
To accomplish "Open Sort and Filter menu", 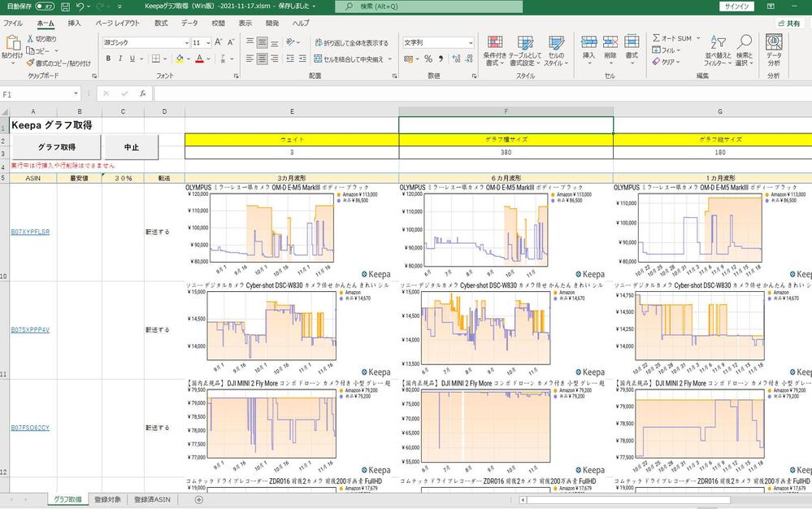I will pyautogui.click(x=718, y=50).
